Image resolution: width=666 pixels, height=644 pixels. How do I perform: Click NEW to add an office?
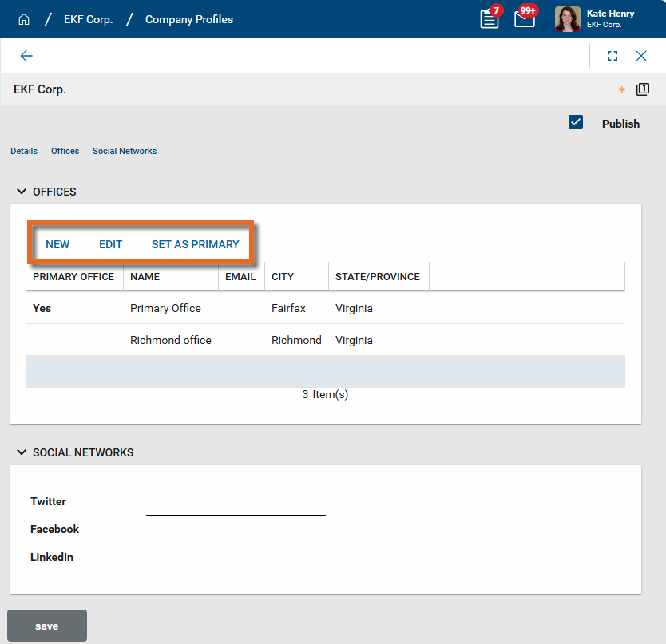click(x=57, y=244)
